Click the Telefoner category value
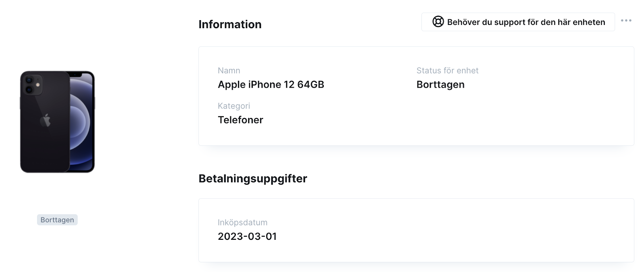The image size is (644, 272). pyautogui.click(x=240, y=120)
